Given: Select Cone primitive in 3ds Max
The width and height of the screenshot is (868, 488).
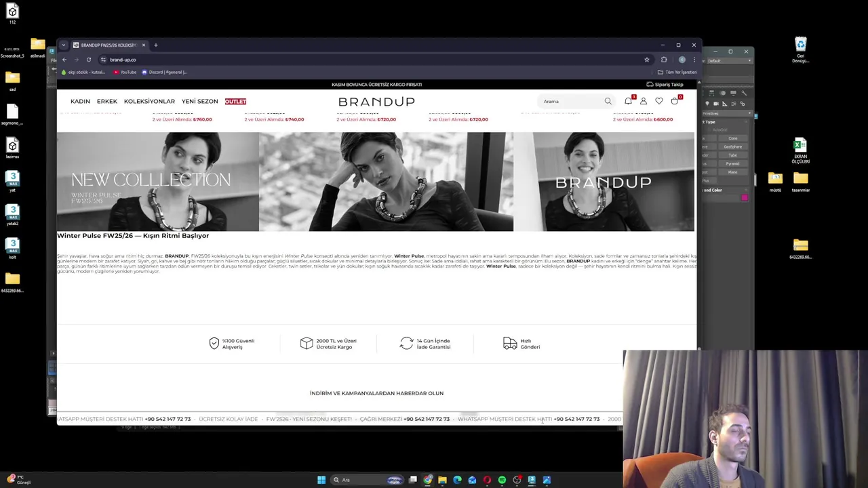Looking at the screenshot, I should tap(732, 138).
